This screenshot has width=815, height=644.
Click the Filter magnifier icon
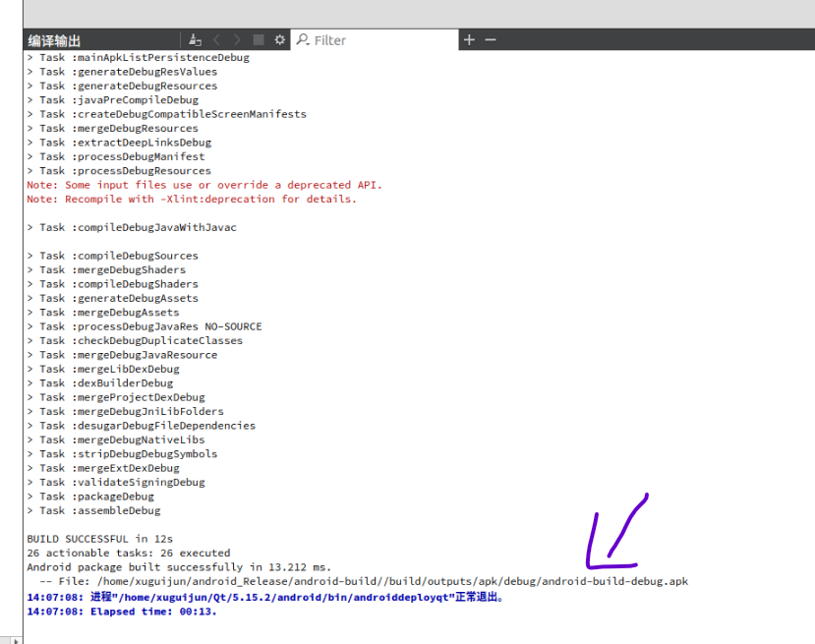point(303,39)
